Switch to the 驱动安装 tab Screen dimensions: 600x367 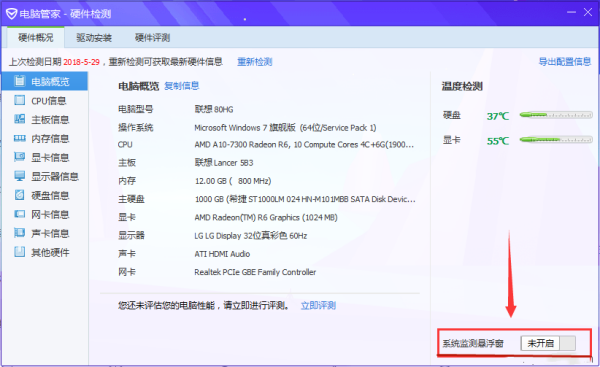[94, 38]
